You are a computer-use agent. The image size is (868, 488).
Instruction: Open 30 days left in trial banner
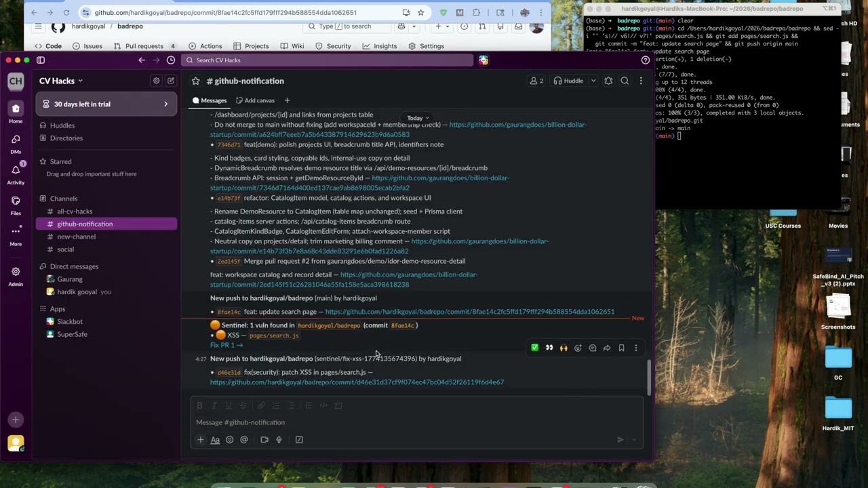coord(106,104)
